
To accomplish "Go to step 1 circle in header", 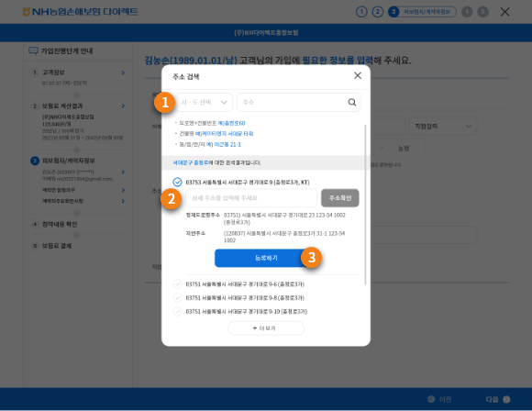I will [361, 12].
